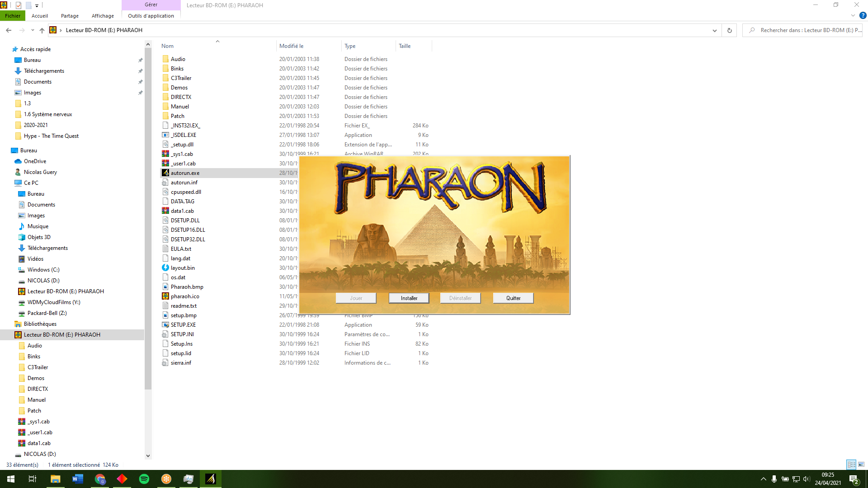Open OneDrive in navigation pane
The width and height of the screenshot is (868, 488).
35,161
